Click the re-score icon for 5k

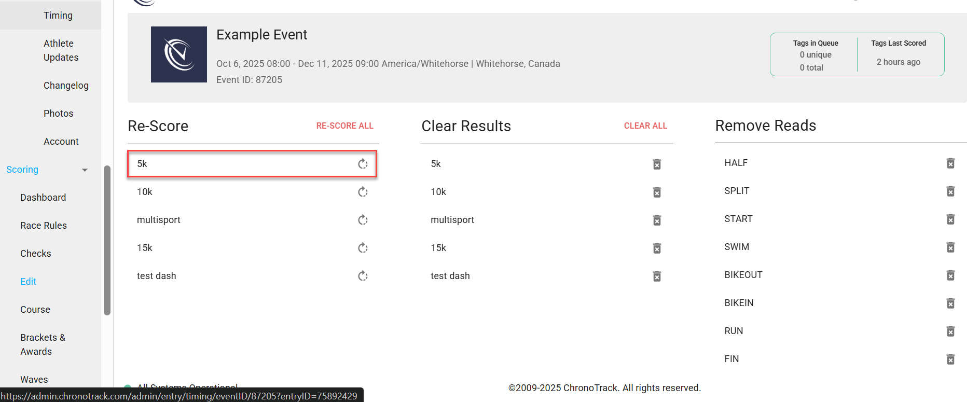click(x=363, y=164)
